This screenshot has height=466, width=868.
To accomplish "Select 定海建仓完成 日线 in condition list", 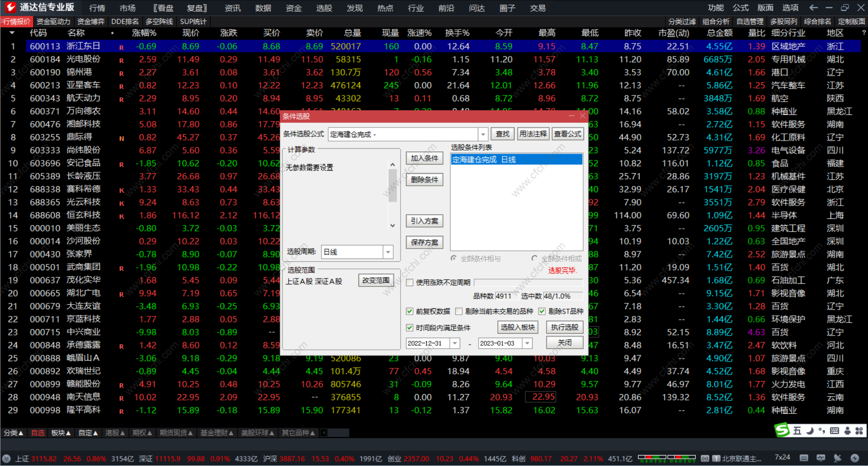I will pos(516,160).
